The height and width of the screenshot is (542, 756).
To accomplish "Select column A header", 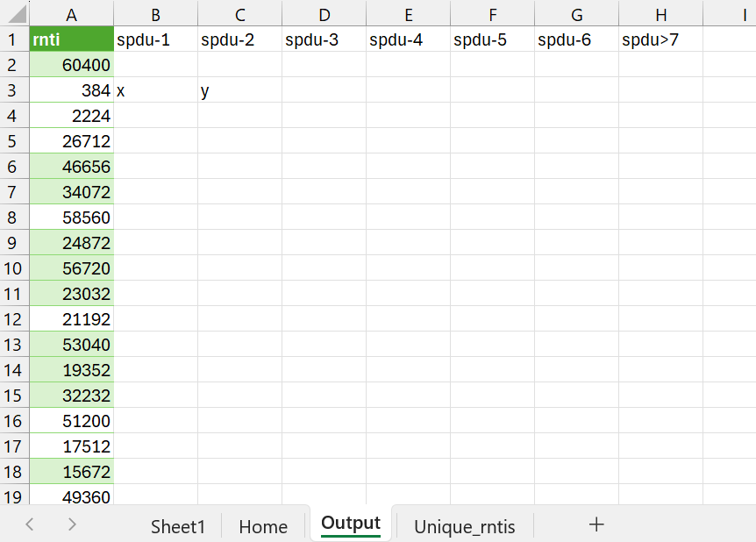I will (x=72, y=14).
